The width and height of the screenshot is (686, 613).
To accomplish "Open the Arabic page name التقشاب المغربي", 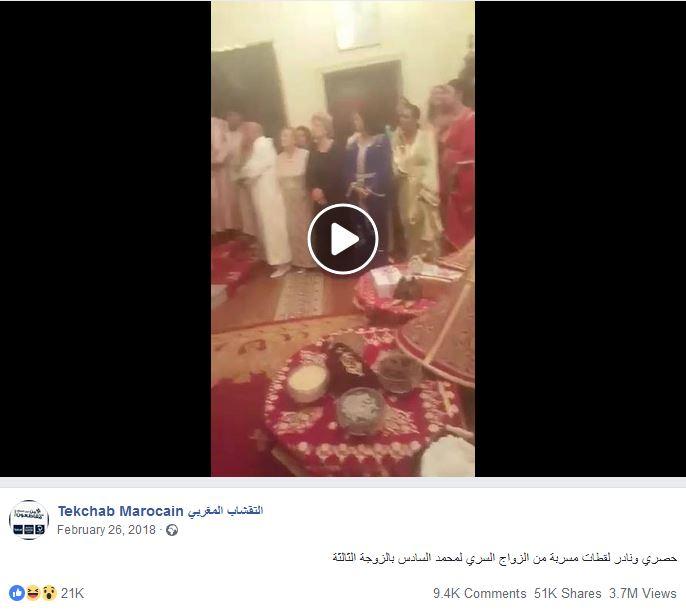I will [x=225, y=511].
